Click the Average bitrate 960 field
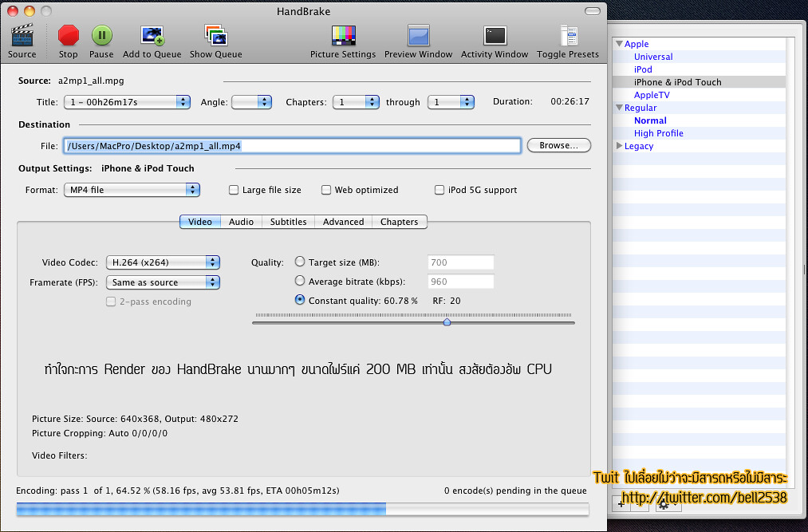The width and height of the screenshot is (808, 532). click(x=461, y=282)
